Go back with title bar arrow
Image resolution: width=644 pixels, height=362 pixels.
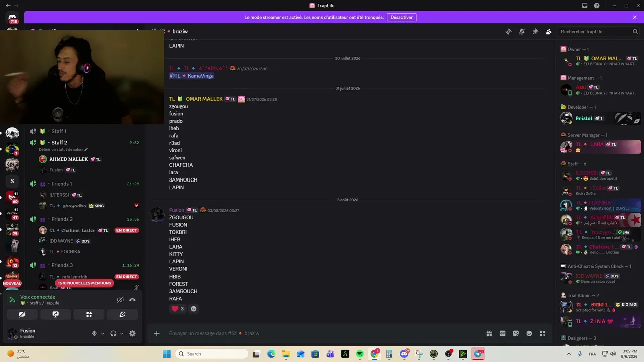pyautogui.click(x=8, y=6)
